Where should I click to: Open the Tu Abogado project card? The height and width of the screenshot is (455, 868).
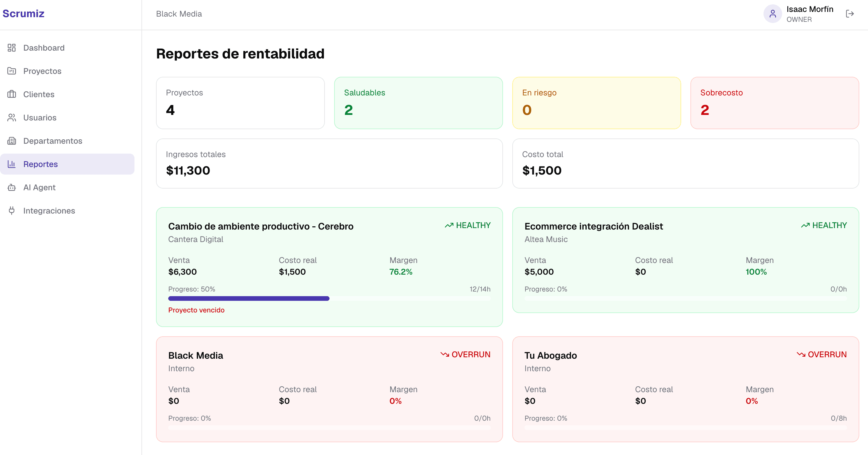click(x=686, y=389)
